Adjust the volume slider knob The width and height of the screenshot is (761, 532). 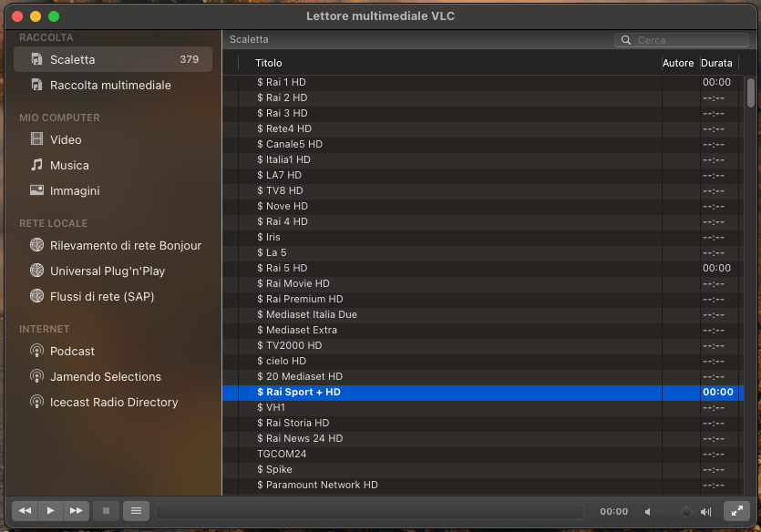(686, 512)
